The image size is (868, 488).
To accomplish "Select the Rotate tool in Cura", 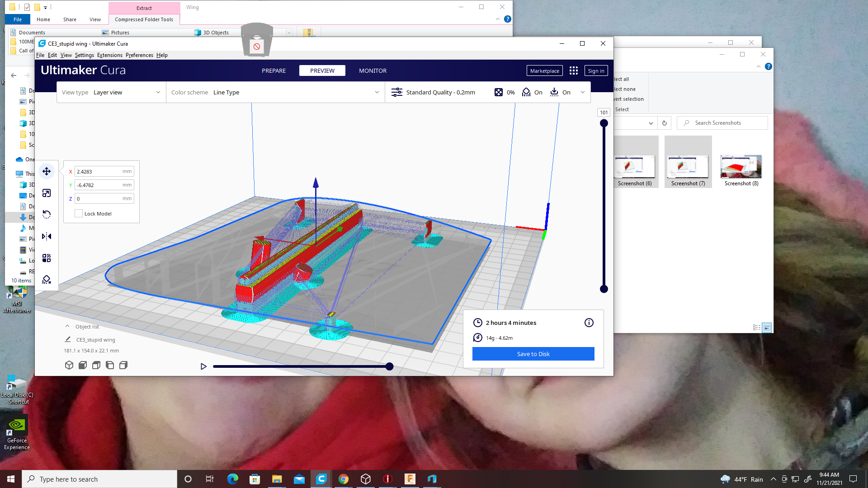I will tap(47, 215).
